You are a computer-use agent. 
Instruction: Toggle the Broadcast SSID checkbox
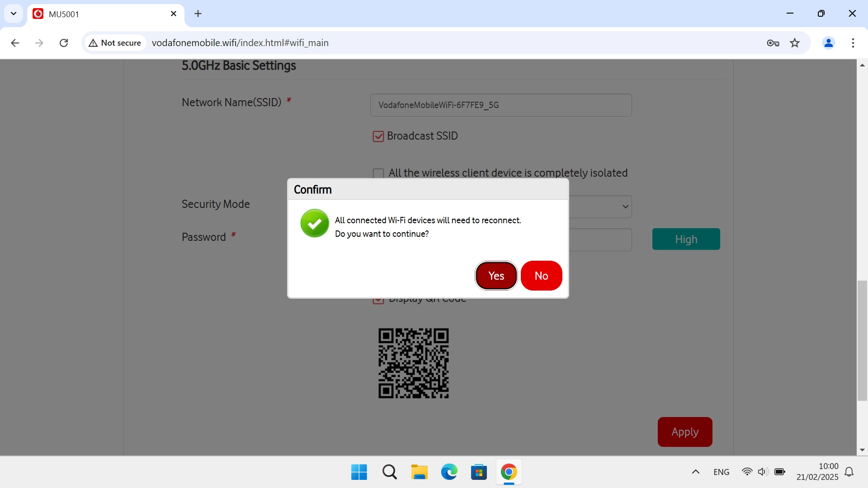pos(378,136)
